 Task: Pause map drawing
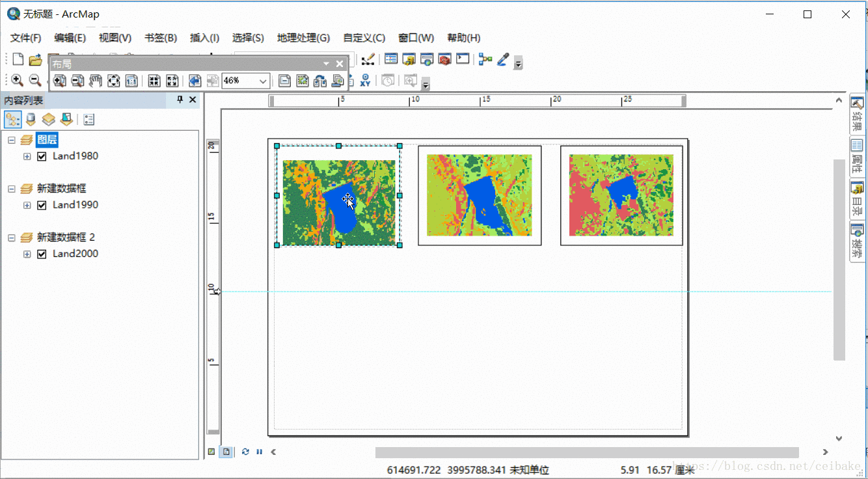259,451
